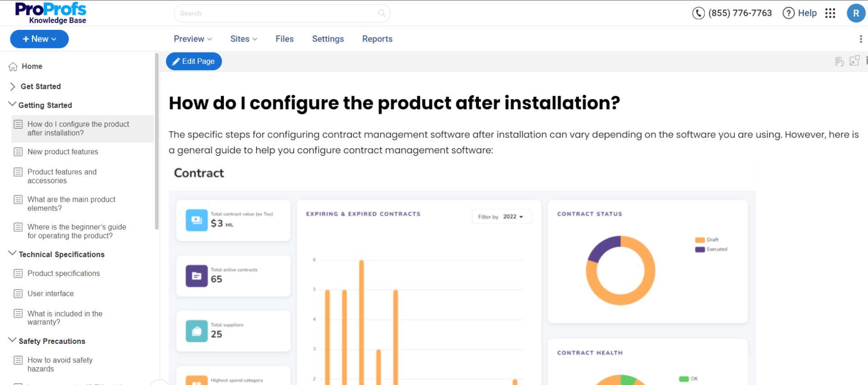
Task: Collapse the Technical Specifications section
Action: 12,254
